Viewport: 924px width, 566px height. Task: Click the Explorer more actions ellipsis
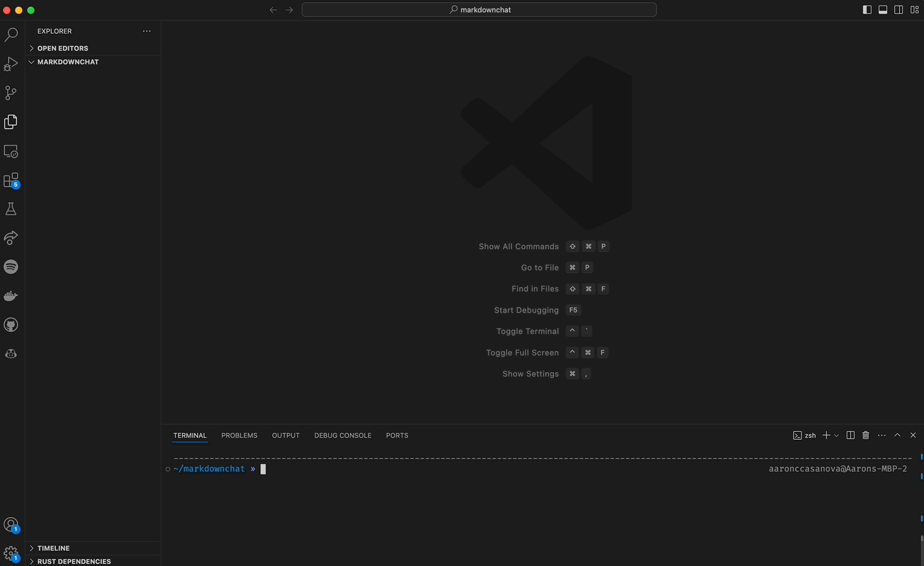point(147,31)
